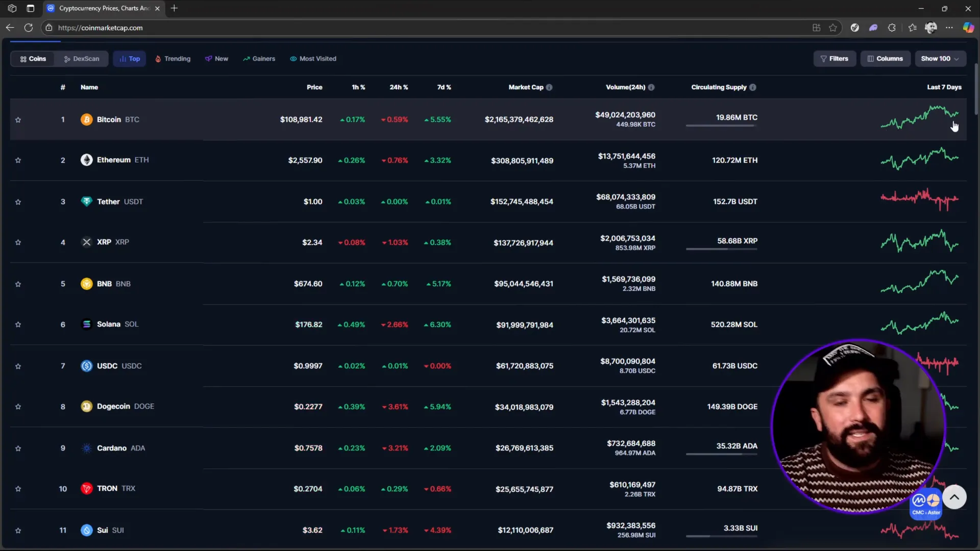Open the Columns customization

[885, 59]
